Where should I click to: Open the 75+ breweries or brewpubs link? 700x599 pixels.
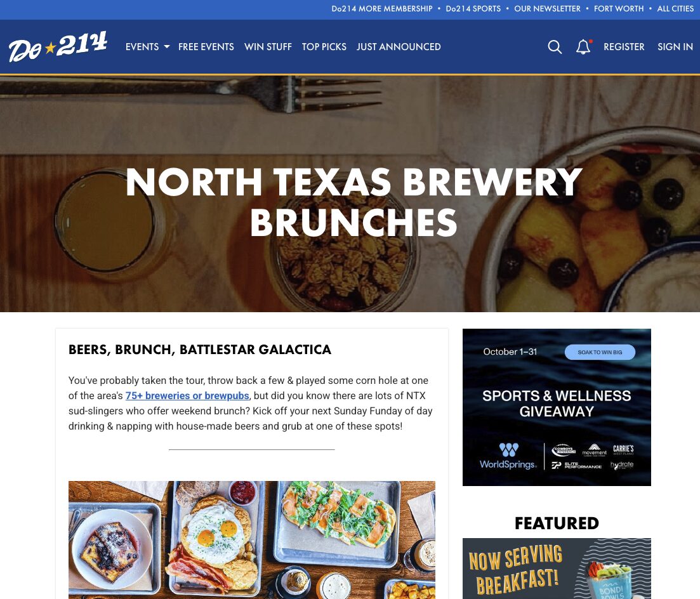187,396
